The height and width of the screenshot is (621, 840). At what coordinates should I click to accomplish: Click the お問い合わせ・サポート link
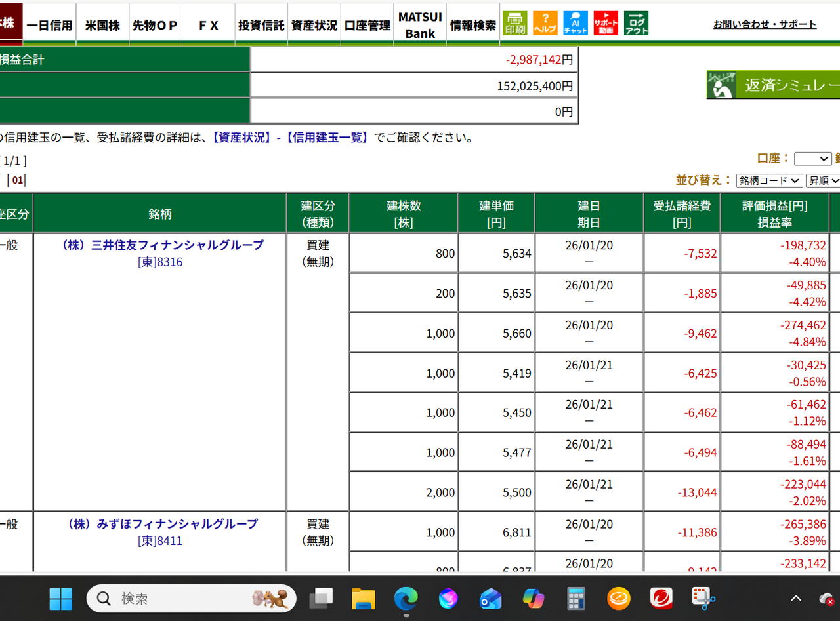coord(765,24)
